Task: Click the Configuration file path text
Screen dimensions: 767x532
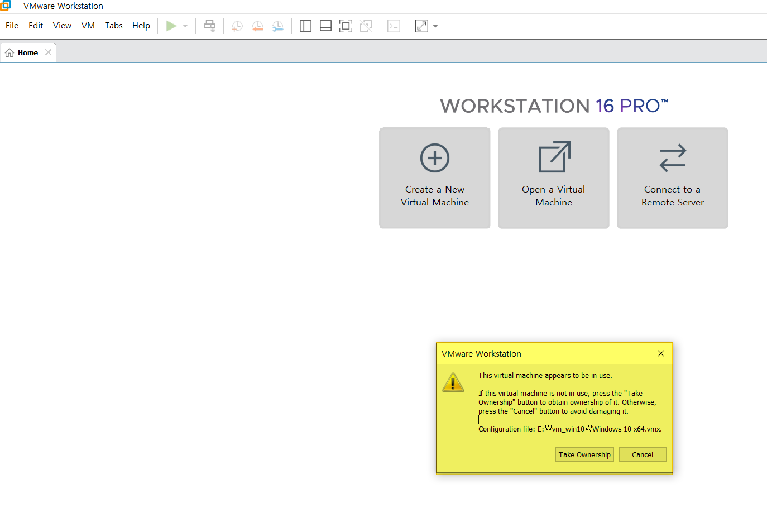Action: click(x=570, y=429)
